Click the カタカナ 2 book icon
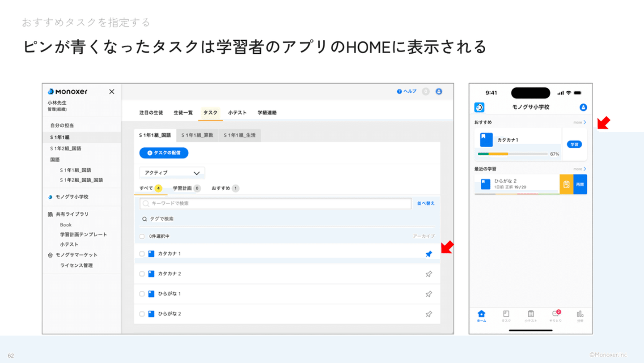This screenshot has width=644, height=363. tap(151, 274)
